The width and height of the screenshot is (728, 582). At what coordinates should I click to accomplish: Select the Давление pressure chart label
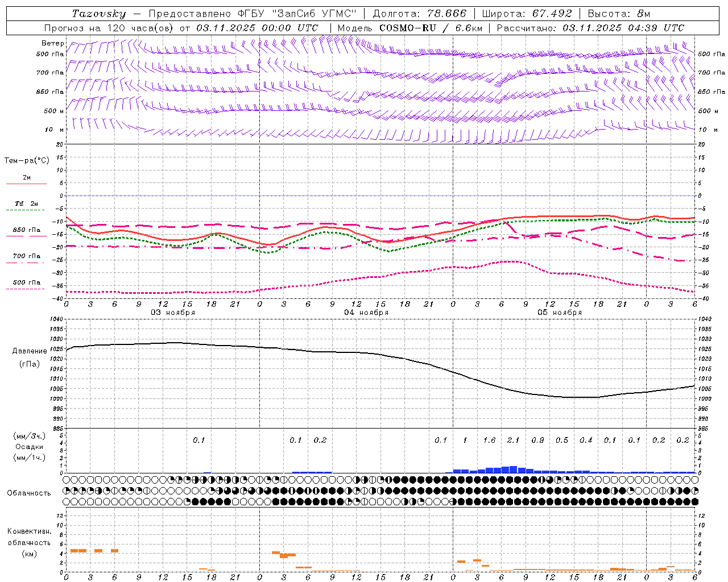point(30,351)
